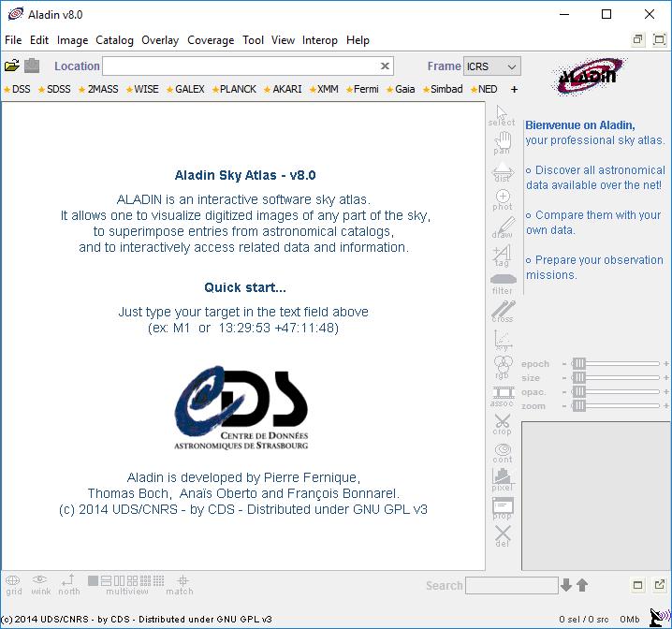Toggle the match views button
This screenshot has width=672, height=629.
pos(180,585)
